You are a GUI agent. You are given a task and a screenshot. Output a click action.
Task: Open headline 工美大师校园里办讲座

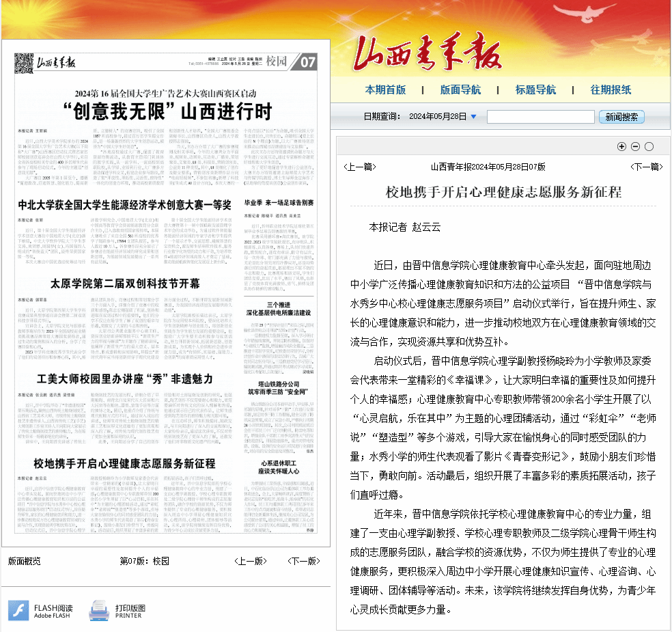click(x=125, y=379)
